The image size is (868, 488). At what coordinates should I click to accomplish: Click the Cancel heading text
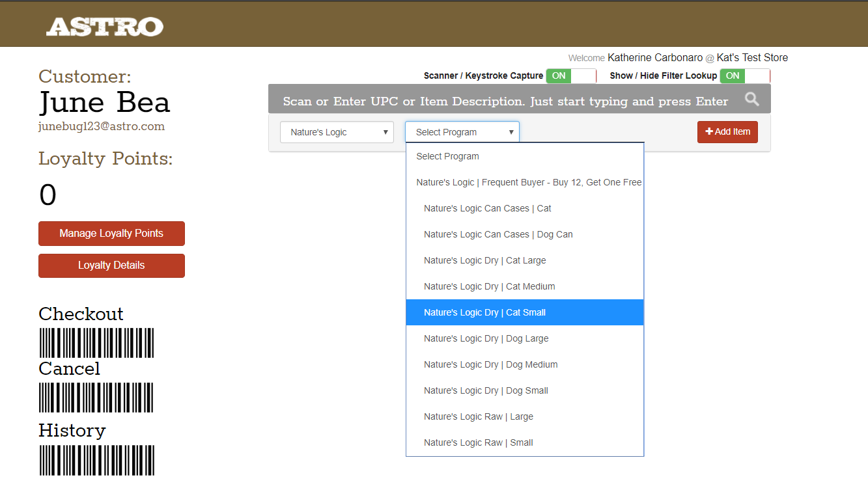69,368
